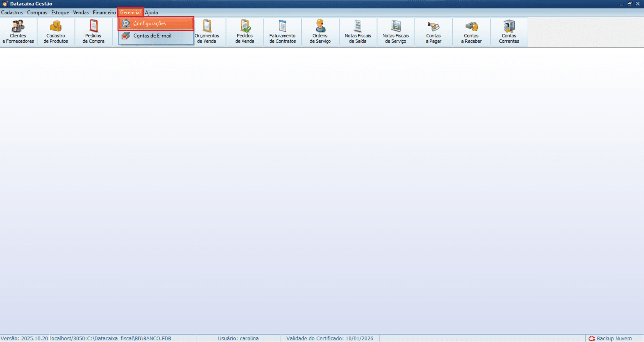
Task: Open Contas Correntes
Action: tap(509, 32)
